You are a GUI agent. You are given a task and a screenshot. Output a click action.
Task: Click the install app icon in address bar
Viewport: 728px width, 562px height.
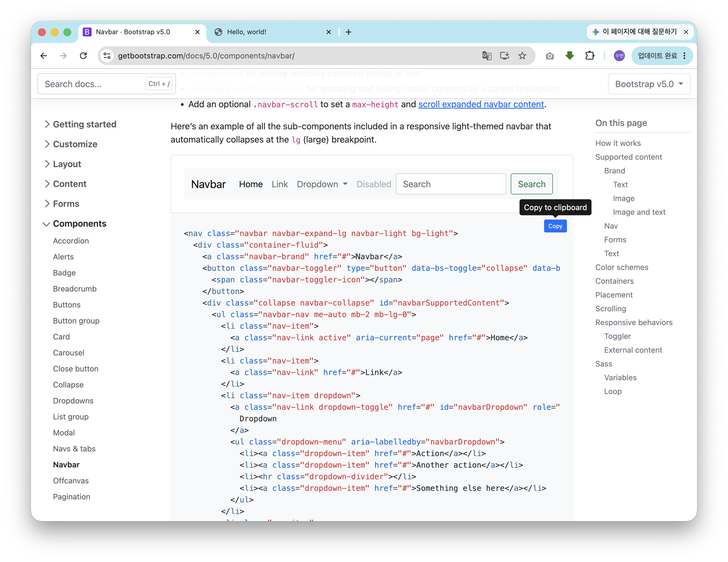pyautogui.click(x=504, y=56)
